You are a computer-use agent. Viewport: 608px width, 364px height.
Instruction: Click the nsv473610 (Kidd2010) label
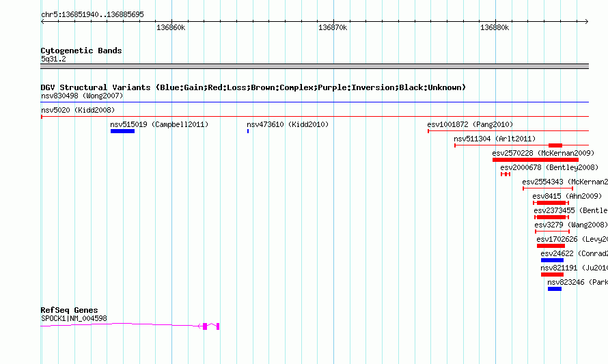[288, 124]
